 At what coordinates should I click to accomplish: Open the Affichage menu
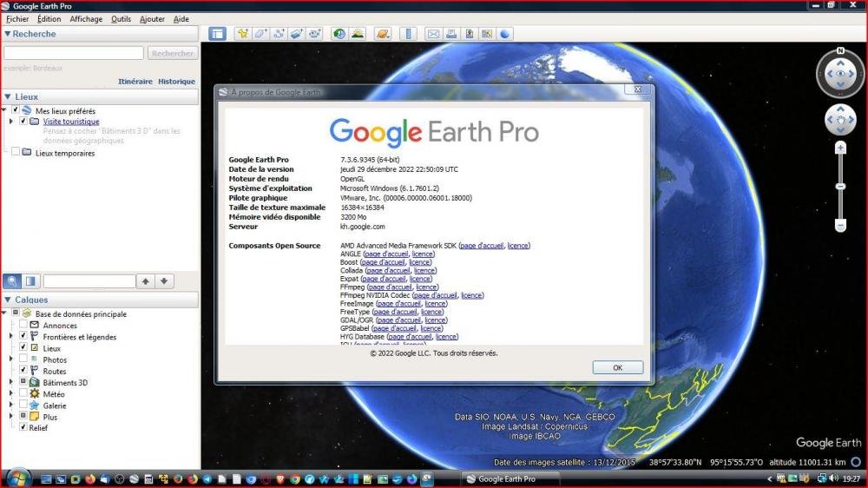86,19
